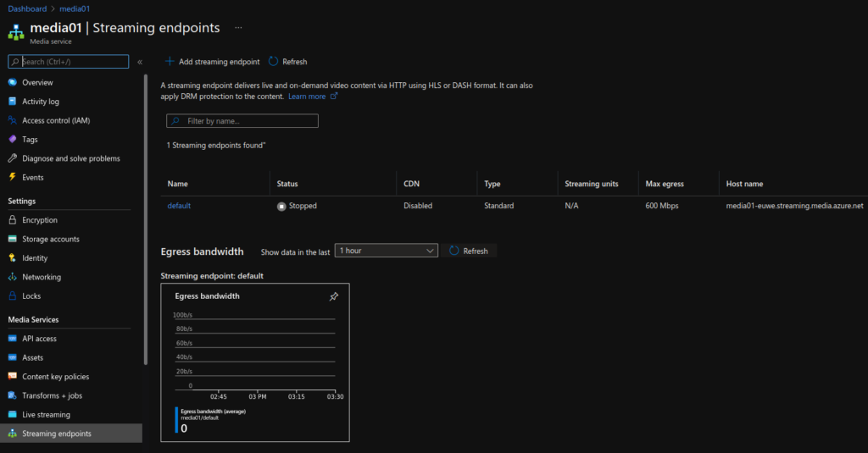Click Add streaming endpoint button

(213, 62)
